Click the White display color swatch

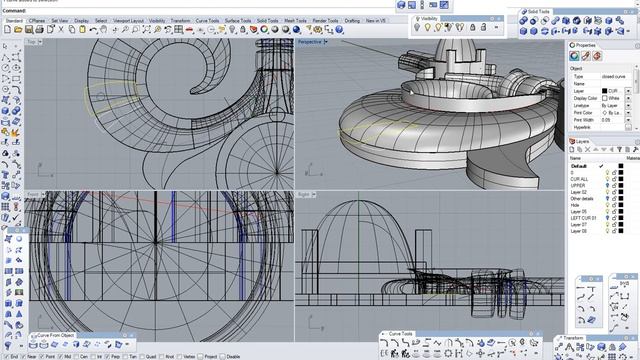605,98
